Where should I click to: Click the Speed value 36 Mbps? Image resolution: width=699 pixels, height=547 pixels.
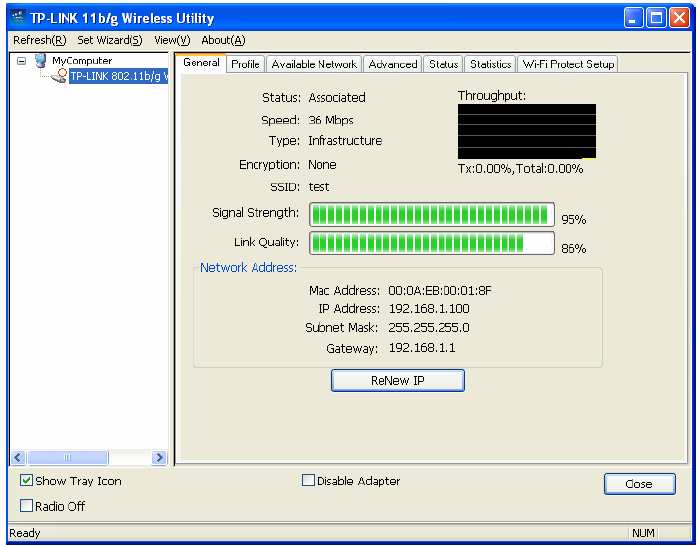coord(331,120)
